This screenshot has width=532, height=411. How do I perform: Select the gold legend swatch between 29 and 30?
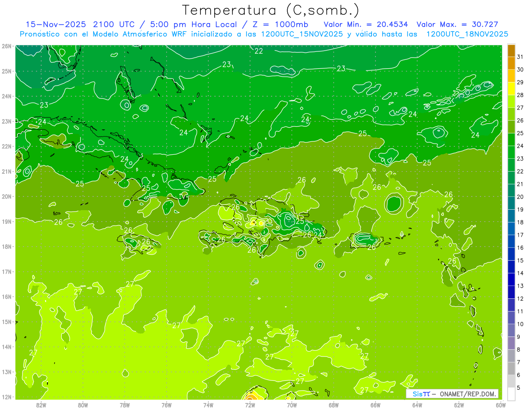(511, 76)
